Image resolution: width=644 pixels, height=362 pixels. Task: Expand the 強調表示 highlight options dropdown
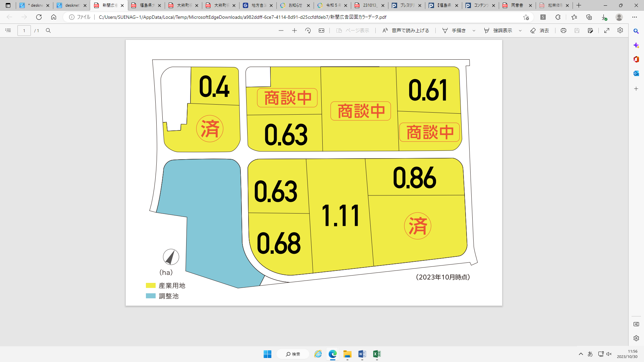coord(520,31)
